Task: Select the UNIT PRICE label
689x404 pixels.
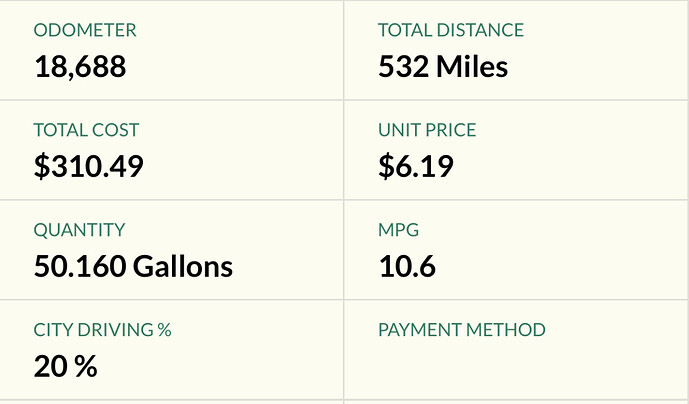Action: click(427, 130)
